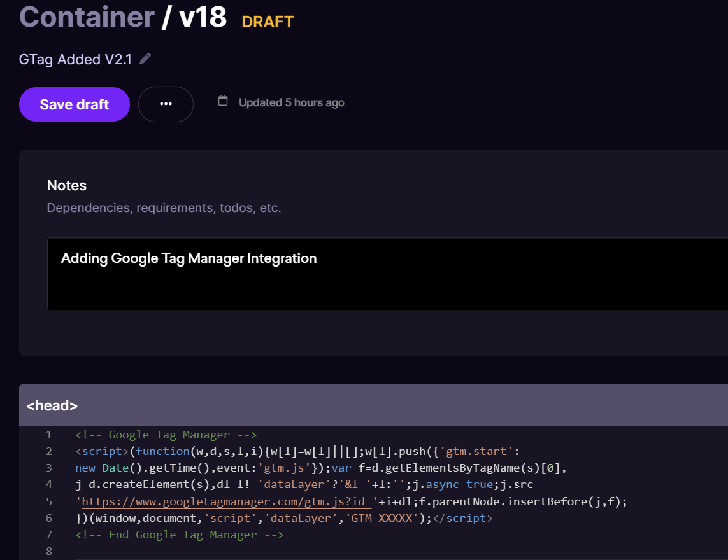Click the word function on line 2

pyautogui.click(x=162, y=451)
